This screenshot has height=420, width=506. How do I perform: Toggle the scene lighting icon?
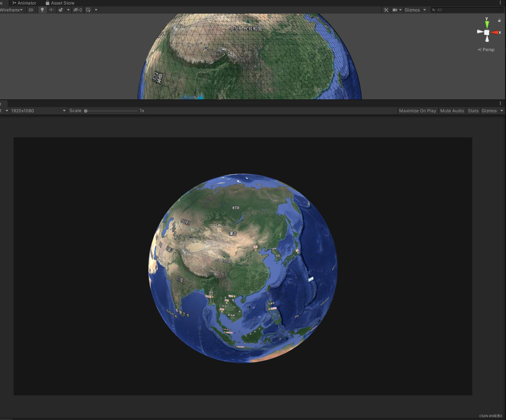[x=43, y=10]
